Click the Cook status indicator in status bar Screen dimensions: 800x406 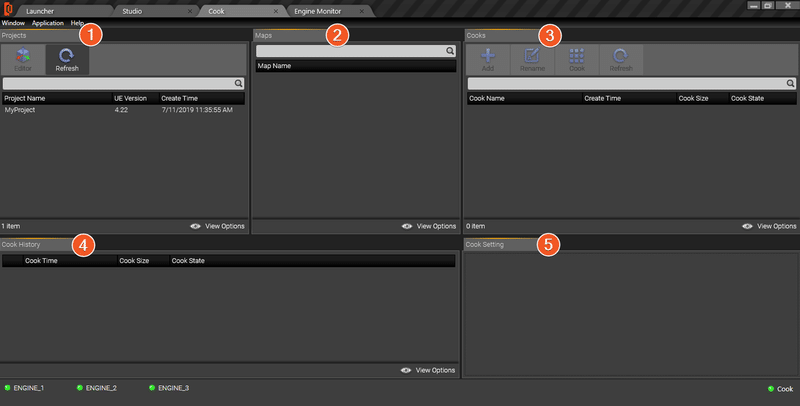[771, 389]
